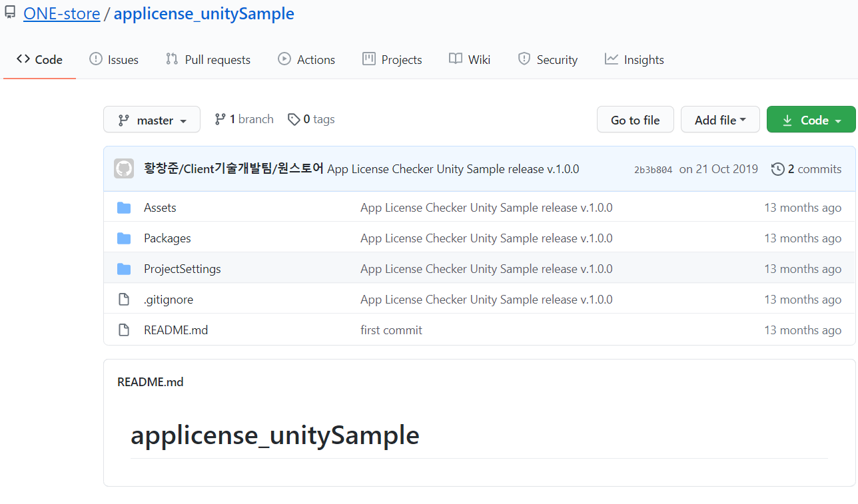858x504 pixels.
Task: Open the Wiki tab
Action: (x=470, y=59)
